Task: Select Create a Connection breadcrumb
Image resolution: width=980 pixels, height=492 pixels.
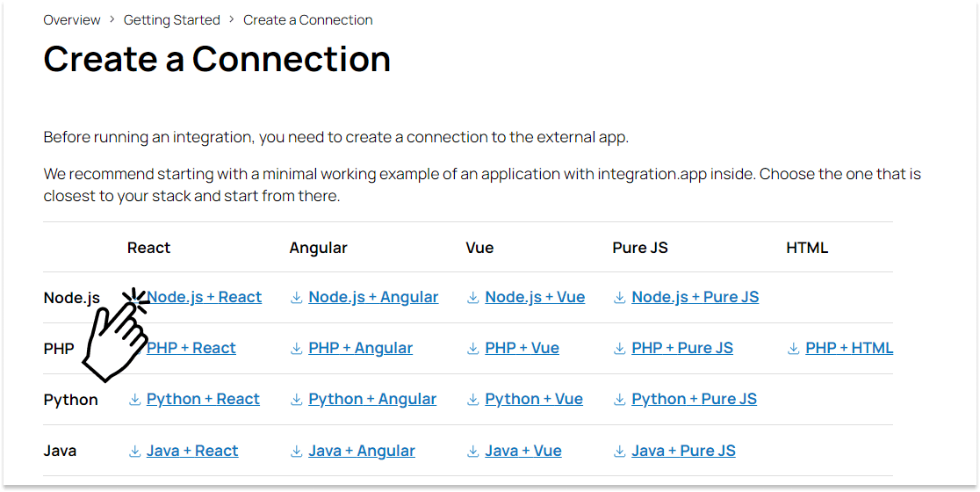Action: click(x=308, y=20)
